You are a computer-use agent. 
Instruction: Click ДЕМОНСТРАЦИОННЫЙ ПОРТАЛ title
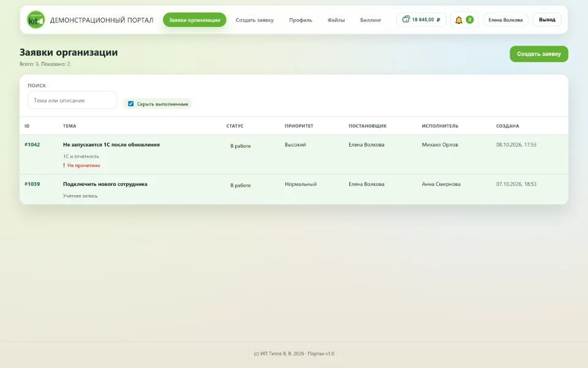coord(102,20)
